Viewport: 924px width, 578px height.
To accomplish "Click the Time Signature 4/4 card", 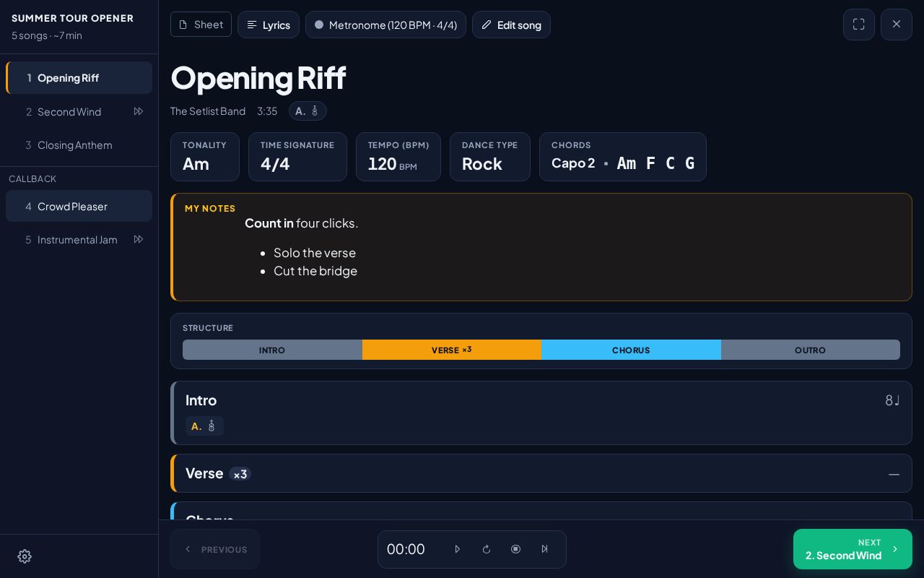I will [297, 157].
